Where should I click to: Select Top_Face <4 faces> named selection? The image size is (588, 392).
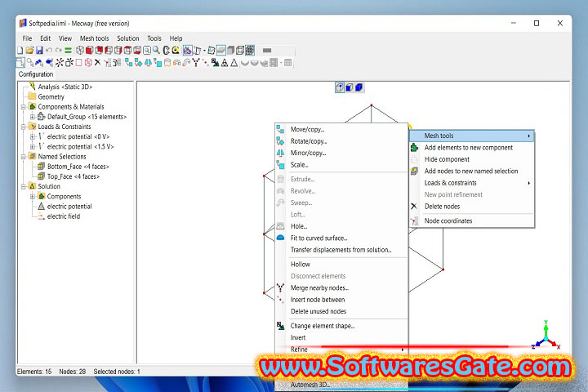pyautogui.click(x=73, y=176)
